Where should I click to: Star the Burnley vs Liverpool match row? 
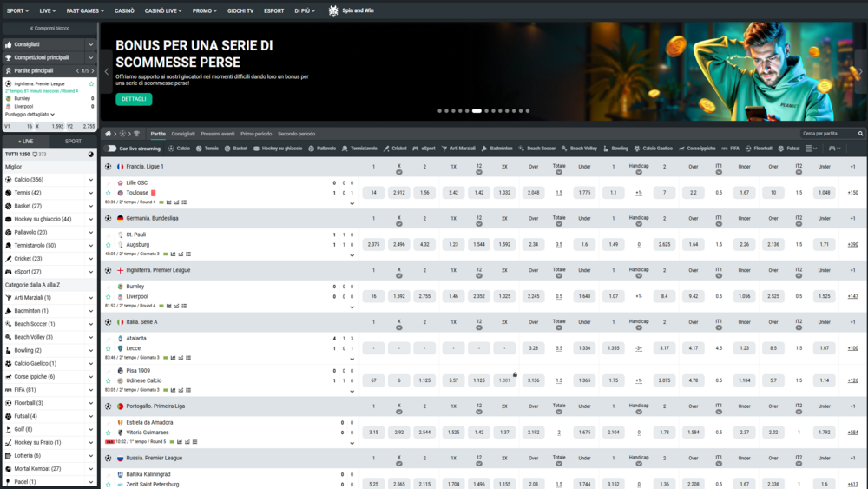[x=108, y=297]
